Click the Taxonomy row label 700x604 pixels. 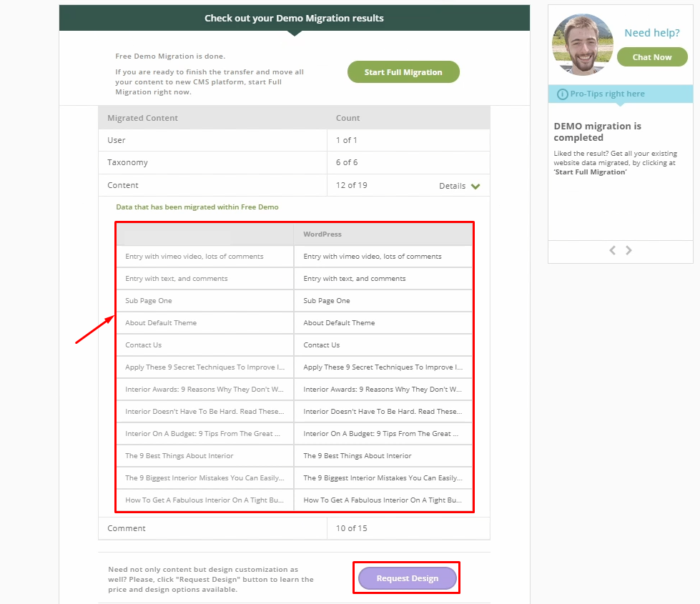(x=127, y=162)
